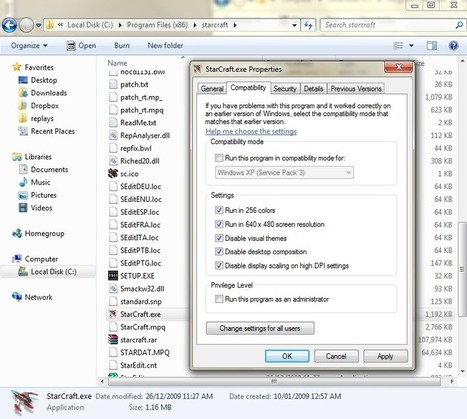The image size is (467, 419).
Task: Click Change settings for all users button
Action: (260, 328)
